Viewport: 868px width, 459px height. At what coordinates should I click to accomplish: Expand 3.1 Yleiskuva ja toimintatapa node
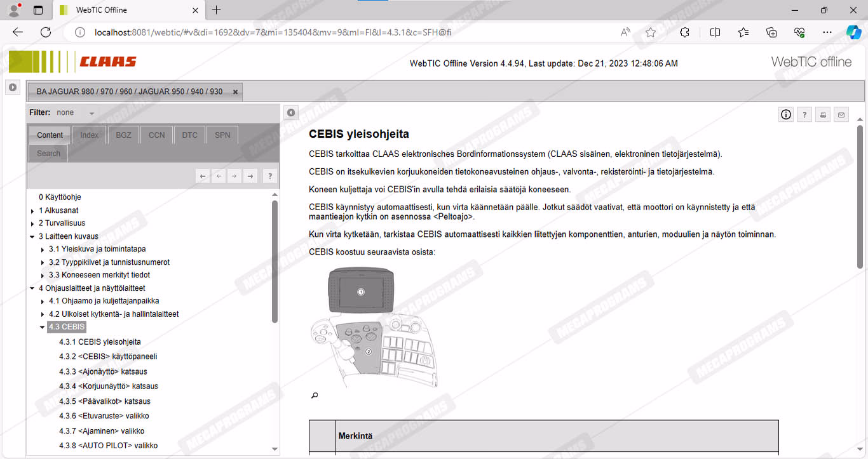43,249
